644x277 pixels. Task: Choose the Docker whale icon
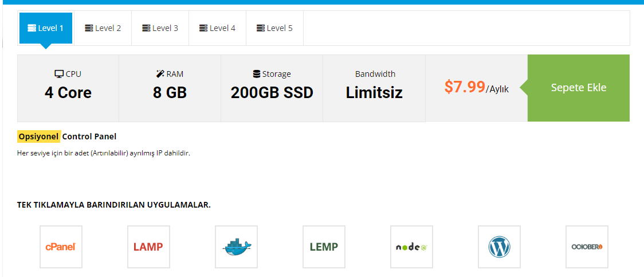pyautogui.click(x=236, y=247)
